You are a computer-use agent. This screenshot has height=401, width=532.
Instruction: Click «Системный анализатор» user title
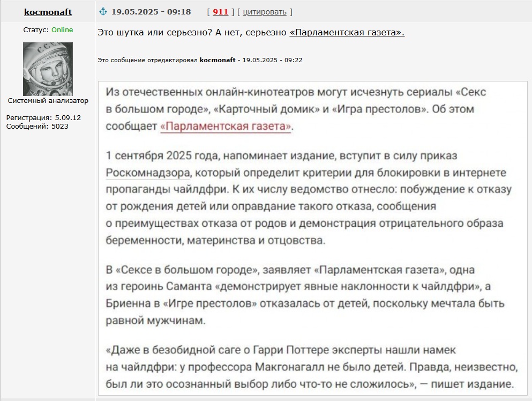pos(48,100)
